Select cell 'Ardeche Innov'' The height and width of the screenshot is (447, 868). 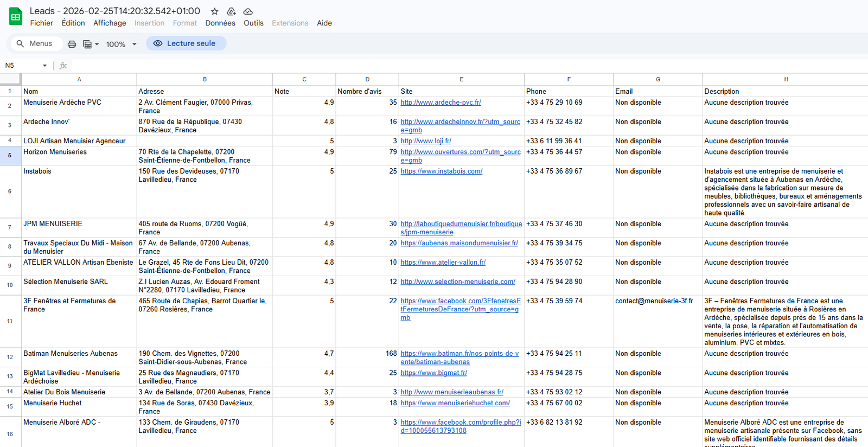[79, 126]
